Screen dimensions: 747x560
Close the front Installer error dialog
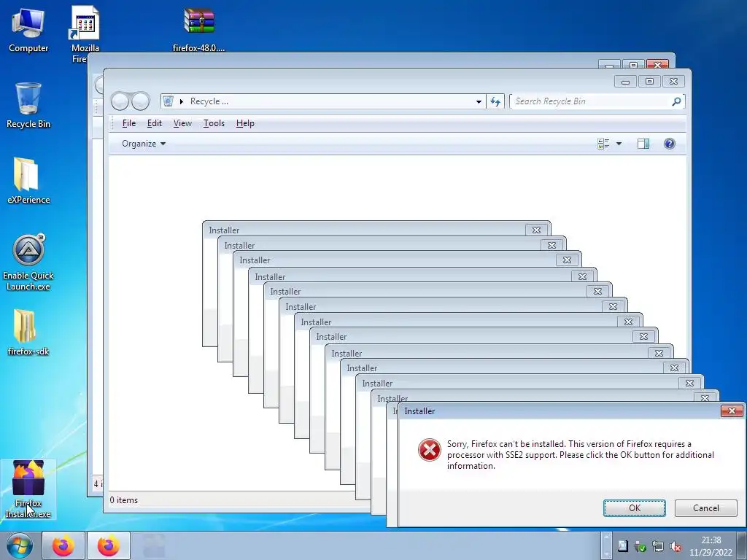point(732,411)
